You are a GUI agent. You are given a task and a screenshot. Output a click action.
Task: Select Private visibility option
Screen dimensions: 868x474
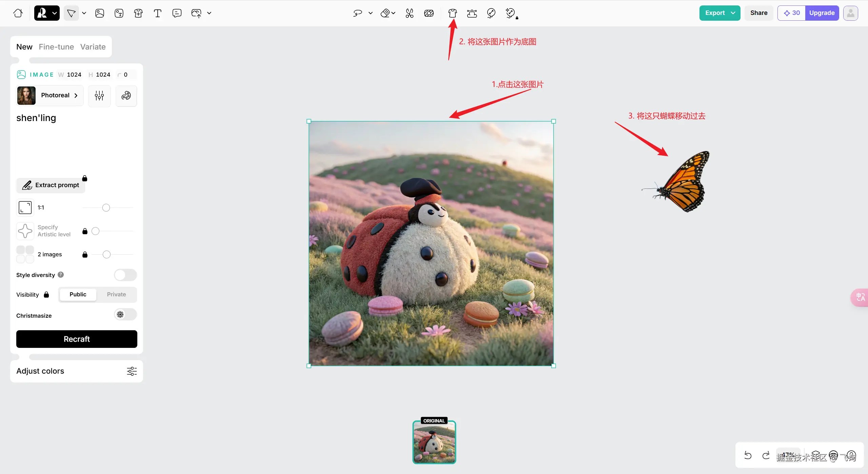click(116, 294)
